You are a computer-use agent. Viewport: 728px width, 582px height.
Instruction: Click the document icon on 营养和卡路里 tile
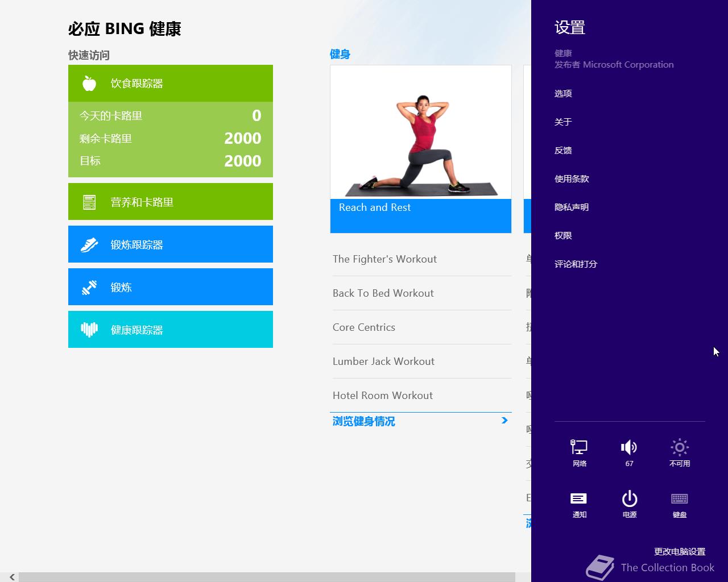click(x=89, y=202)
